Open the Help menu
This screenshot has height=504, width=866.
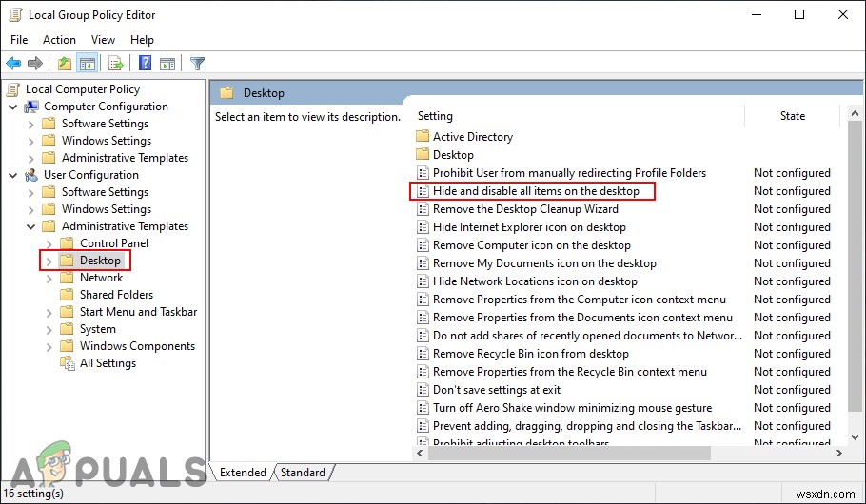tap(142, 40)
